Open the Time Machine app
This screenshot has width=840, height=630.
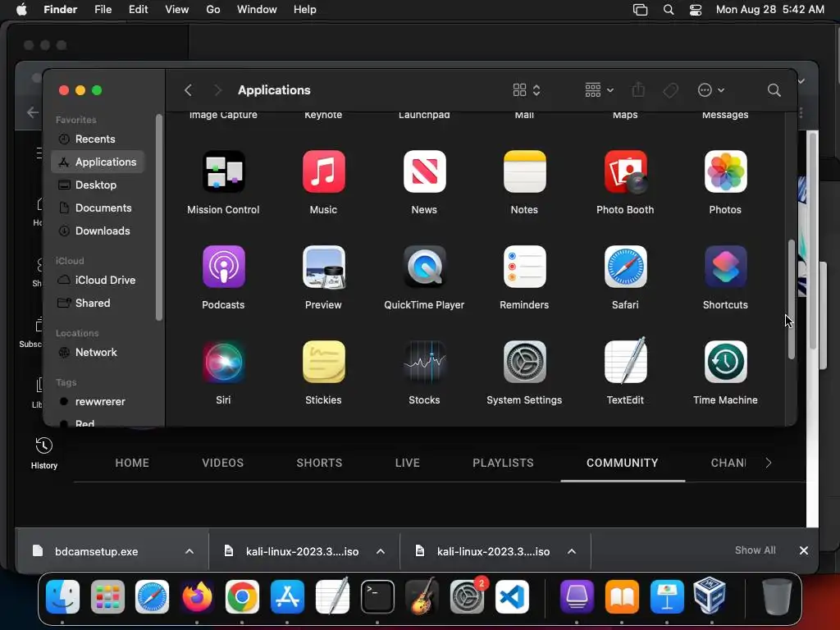click(x=725, y=362)
